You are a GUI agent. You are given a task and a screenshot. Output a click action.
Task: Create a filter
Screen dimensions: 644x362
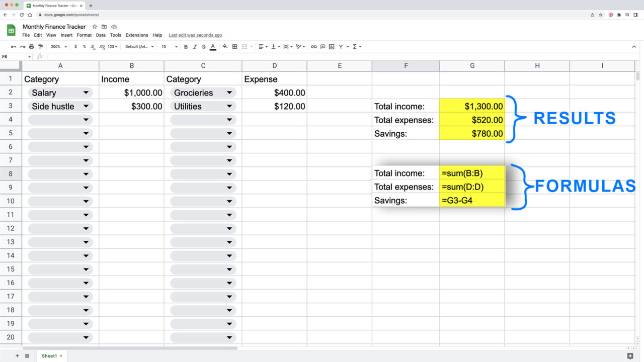[341, 46]
